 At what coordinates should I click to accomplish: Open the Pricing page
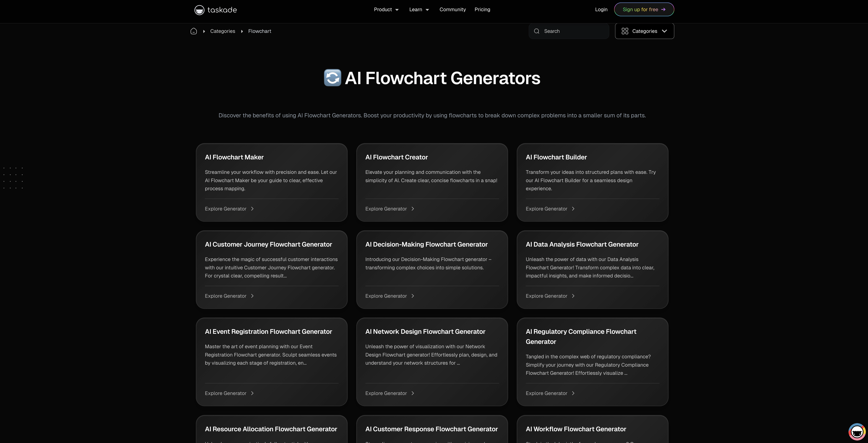(482, 9)
